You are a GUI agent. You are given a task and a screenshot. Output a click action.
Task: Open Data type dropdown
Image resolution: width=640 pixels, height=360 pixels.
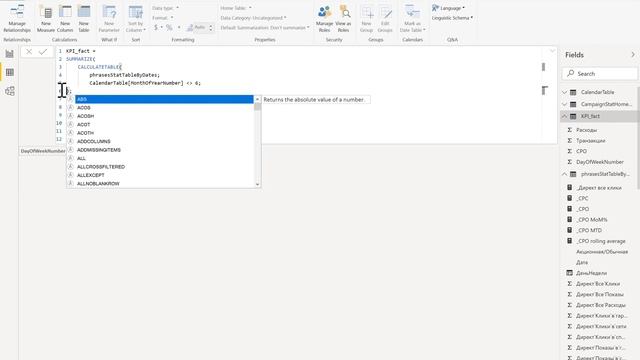[165, 8]
